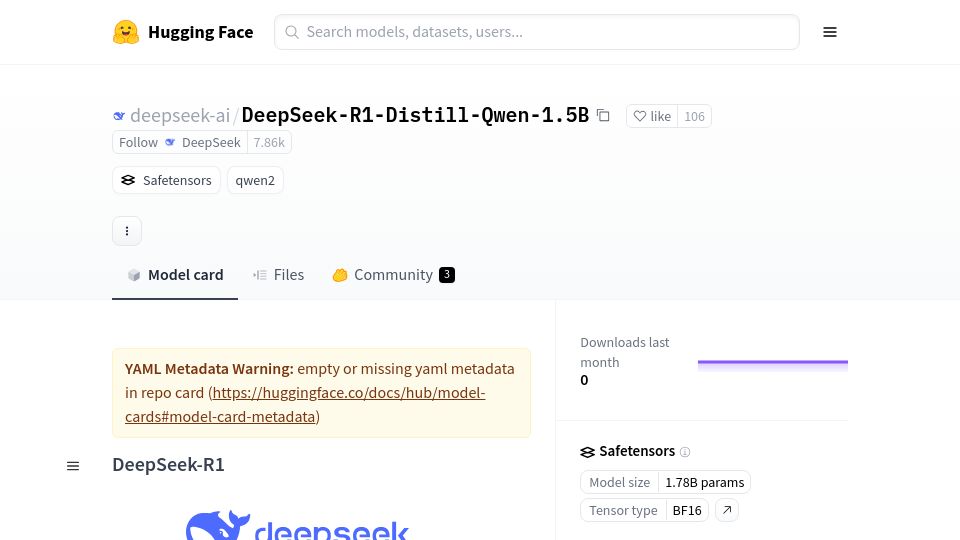Follow the DeepSeek organization
Image resolution: width=960 pixels, height=540 pixels.
(179, 142)
